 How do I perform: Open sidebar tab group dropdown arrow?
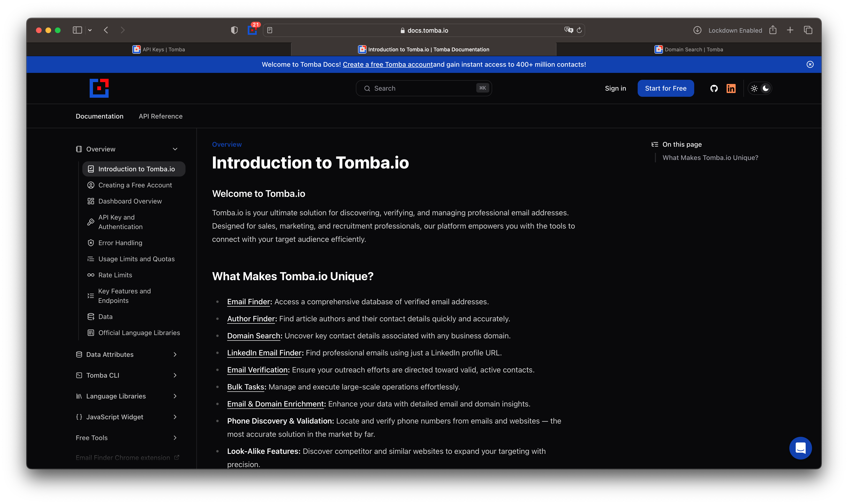tap(90, 30)
